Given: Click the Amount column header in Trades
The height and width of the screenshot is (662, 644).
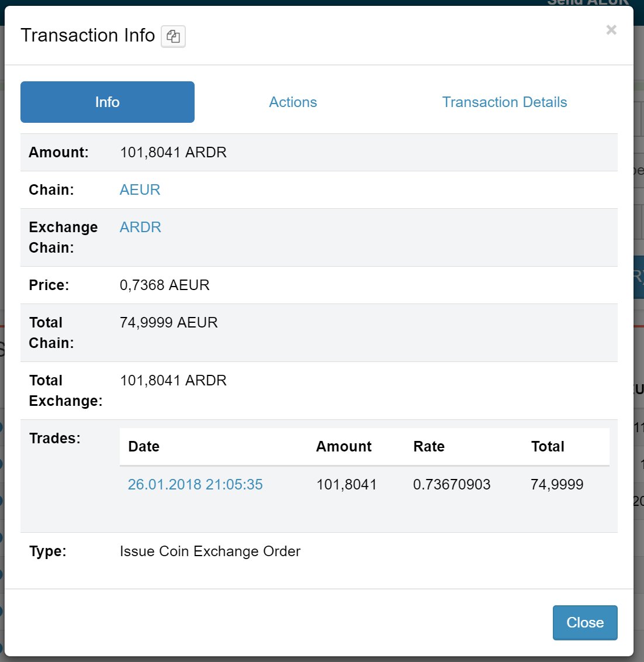Looking at the screenshot, I should tap(344, 447).
